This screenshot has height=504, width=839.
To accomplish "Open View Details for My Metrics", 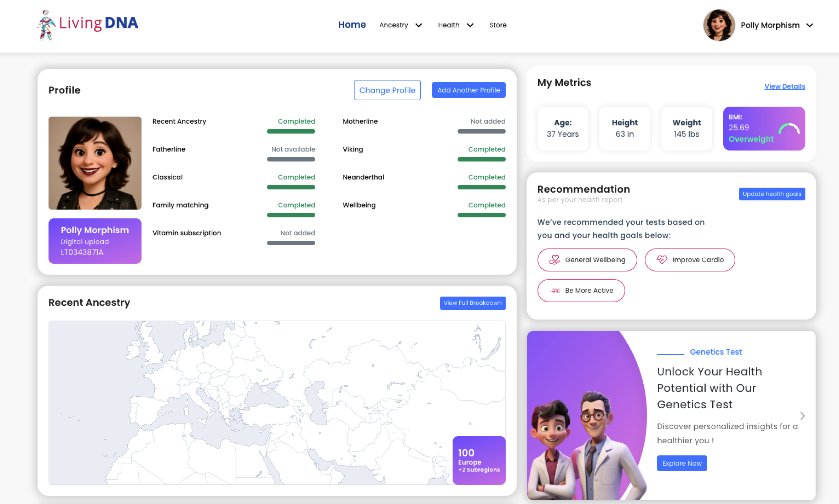I will click(785, 86).
